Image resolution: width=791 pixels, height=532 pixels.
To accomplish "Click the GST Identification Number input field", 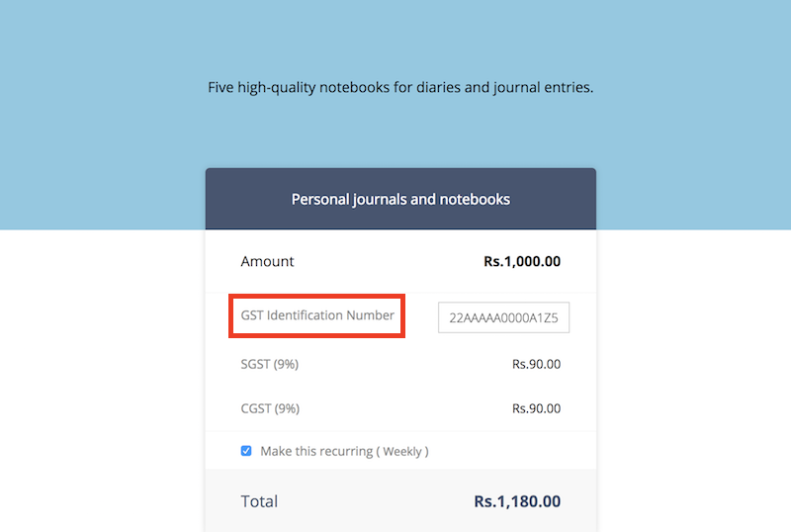I will click(503, 318).
